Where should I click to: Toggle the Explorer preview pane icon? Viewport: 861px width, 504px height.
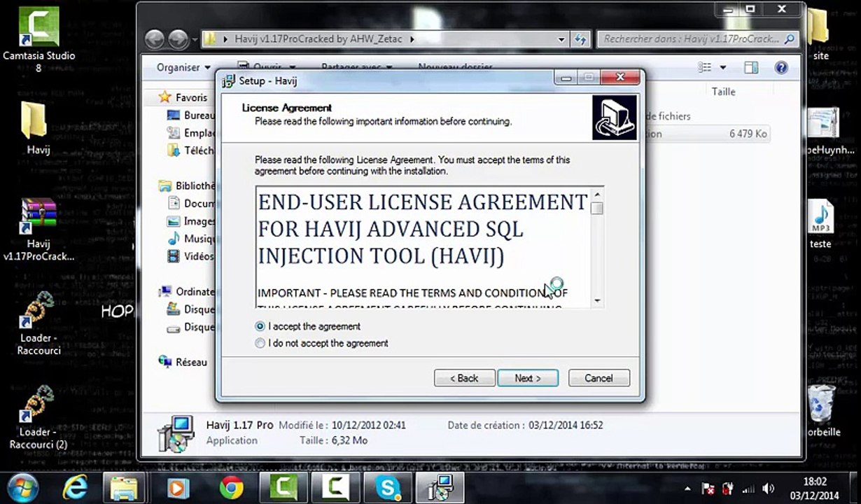pos(751,68)
